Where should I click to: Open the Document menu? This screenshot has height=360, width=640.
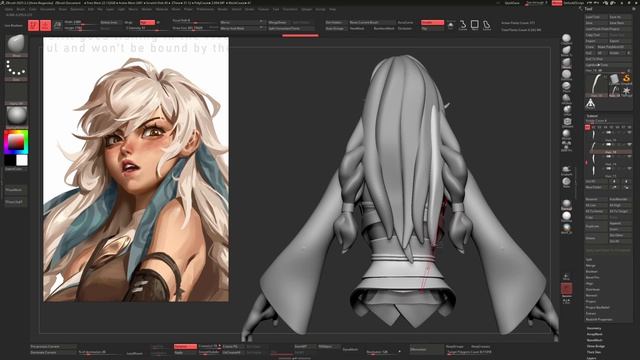[x=47, y=9]
